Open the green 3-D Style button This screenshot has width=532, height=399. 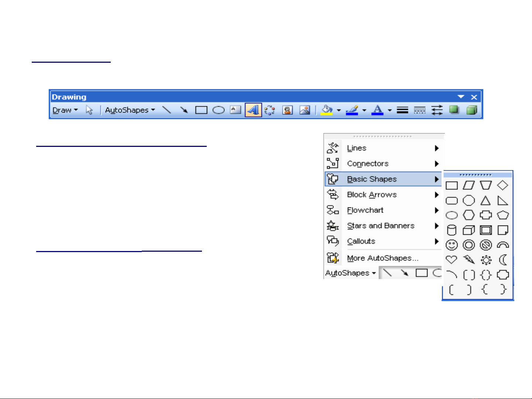pos(472,110)
